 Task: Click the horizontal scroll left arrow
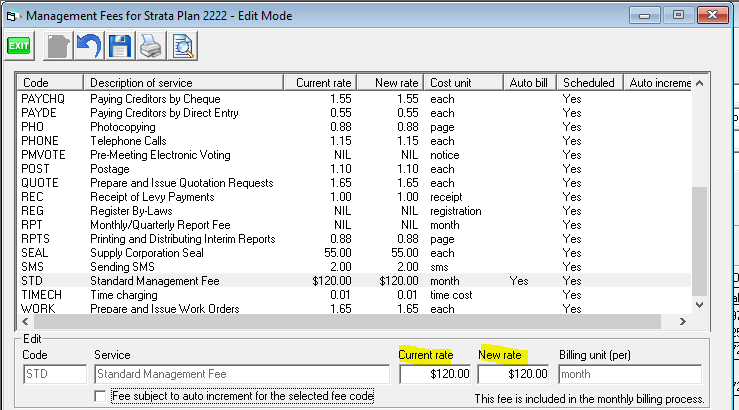(25, 321)
